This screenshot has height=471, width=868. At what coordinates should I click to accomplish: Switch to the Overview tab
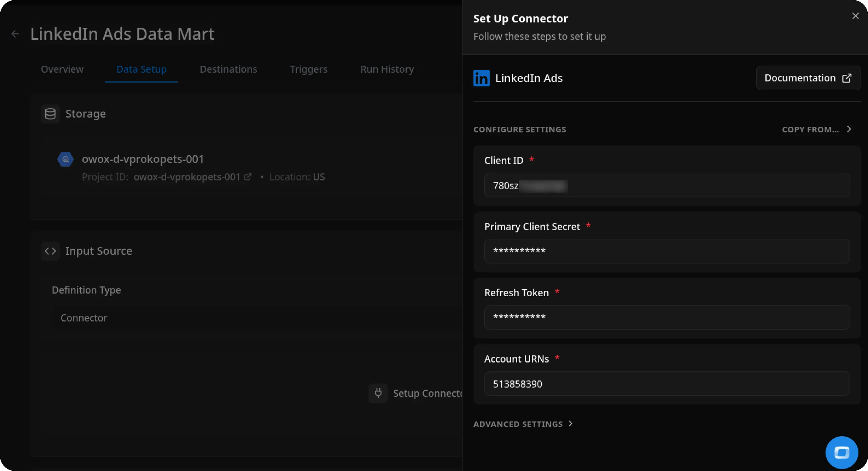[x=62, y=69]
